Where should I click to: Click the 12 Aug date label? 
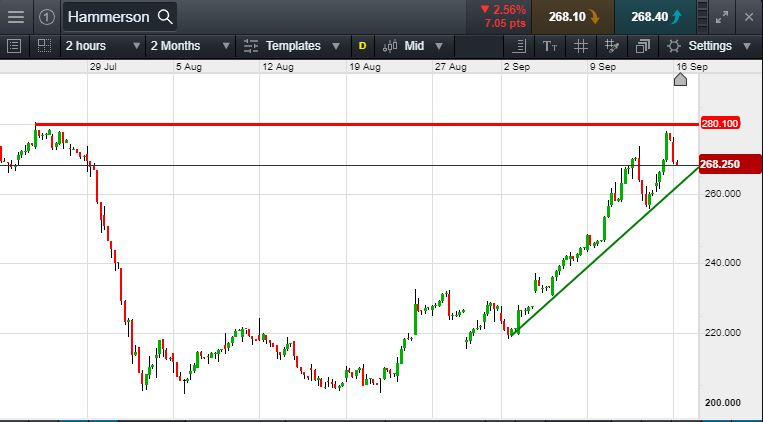pos(278,67)
